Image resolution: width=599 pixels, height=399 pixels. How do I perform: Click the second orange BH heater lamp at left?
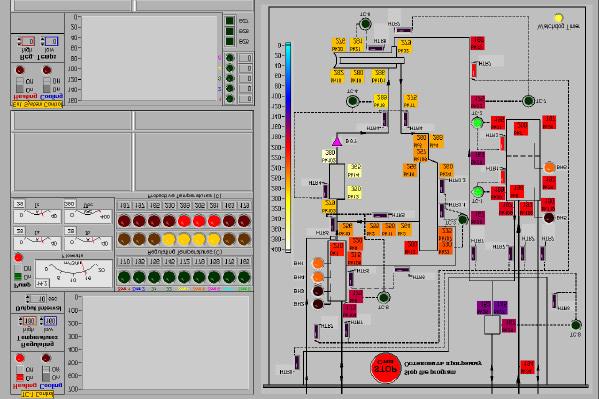click(x=318, y=277)
